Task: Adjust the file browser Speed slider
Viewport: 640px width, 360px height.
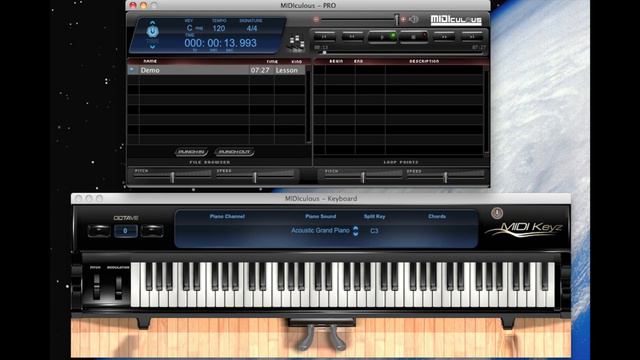Action: pos(255,177)
